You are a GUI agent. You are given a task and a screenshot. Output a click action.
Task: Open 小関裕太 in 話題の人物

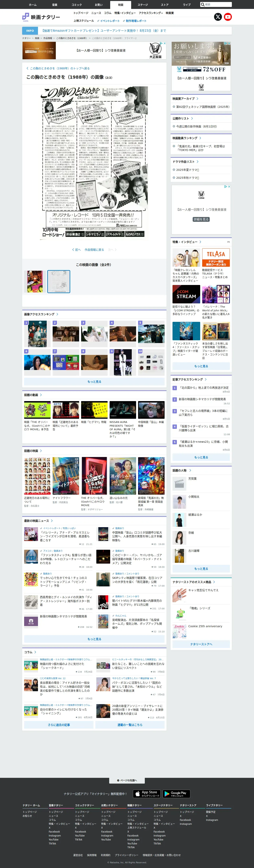(x=193, y=497)
